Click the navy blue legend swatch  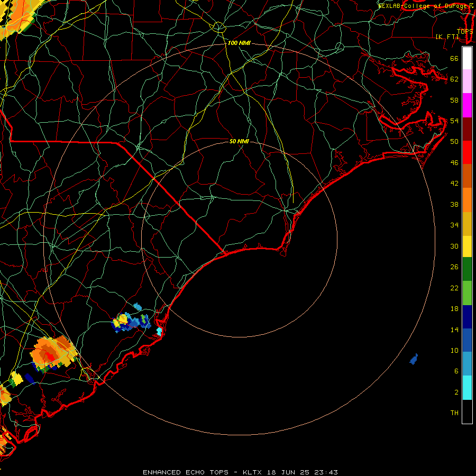(467, 317)
